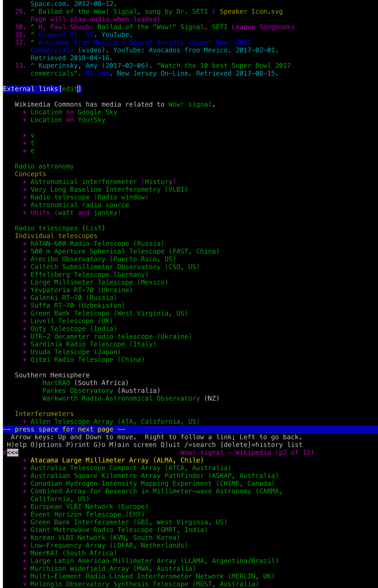Open MeerKAT South Africa link
Image resolution: width=378 pixels, height=588 pixels.
74,553
